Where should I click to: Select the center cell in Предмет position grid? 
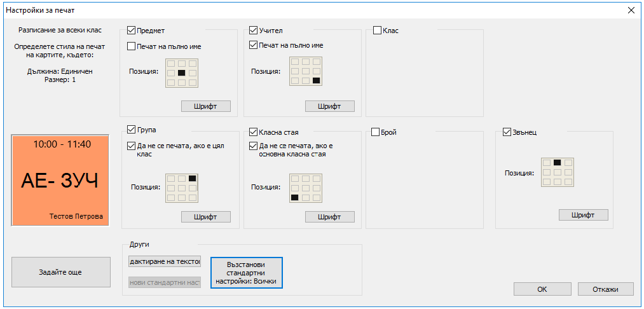tap(182, 73)
